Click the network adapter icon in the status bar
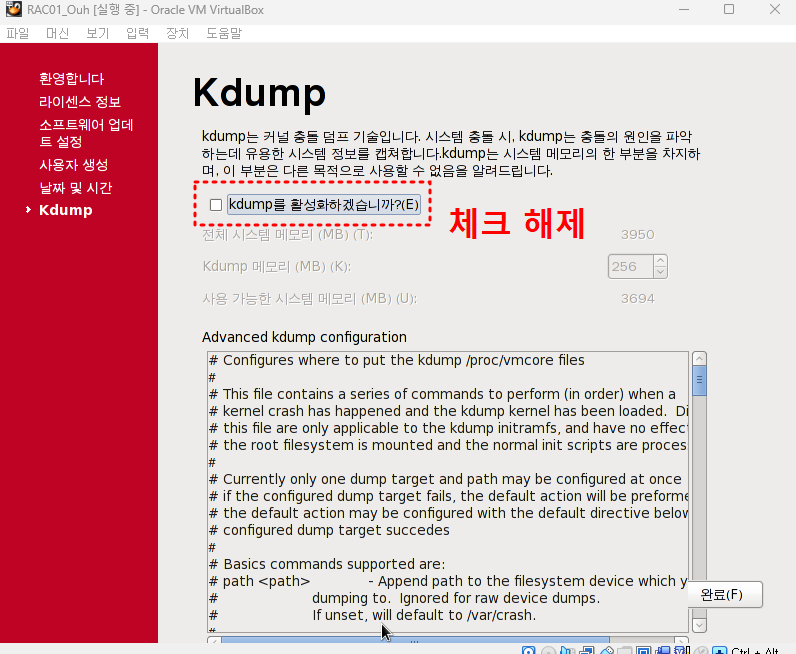 click(587, 650)
